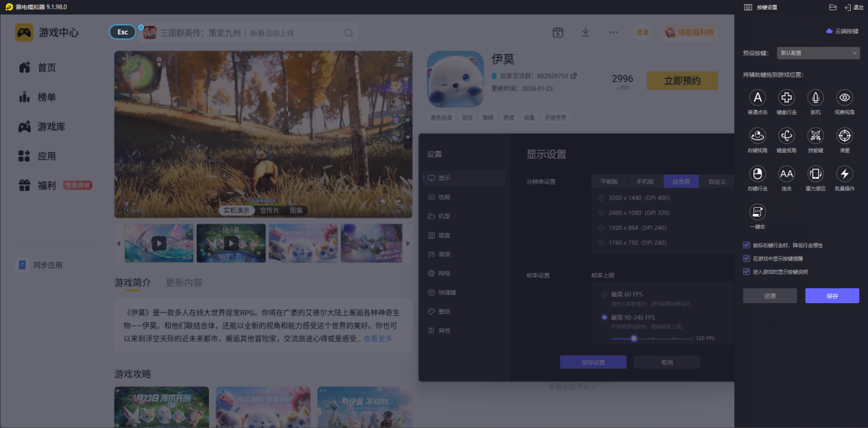
Task: Open 机型 device model section in settings
Action: (465, 216)
